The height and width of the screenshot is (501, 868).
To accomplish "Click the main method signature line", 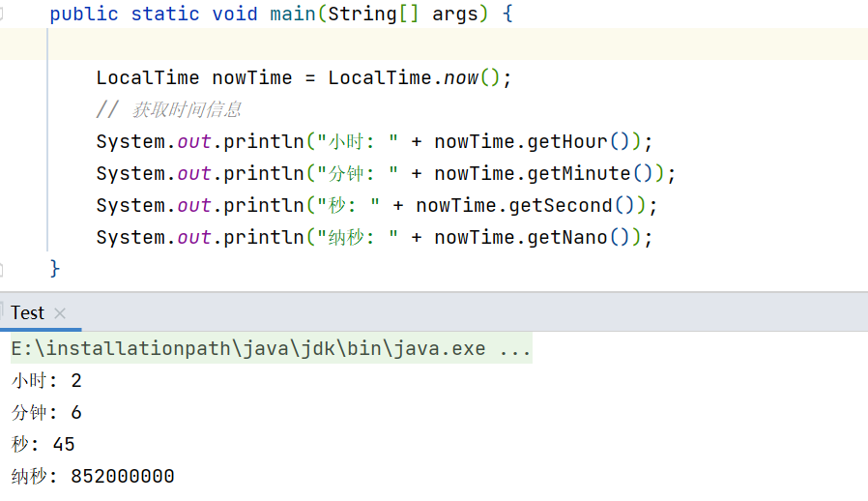I will pyautogui.click(x=281, y=14).
